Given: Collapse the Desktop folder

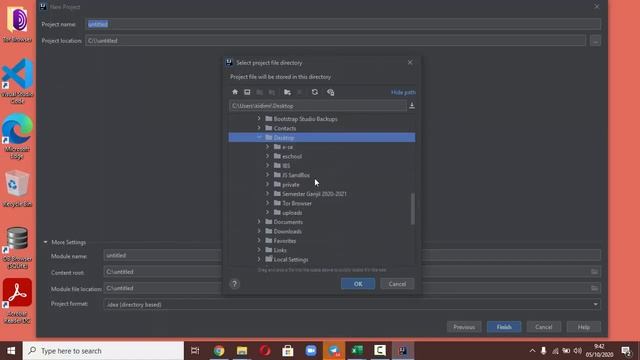Looking at the screenshot, I should 259,138.
